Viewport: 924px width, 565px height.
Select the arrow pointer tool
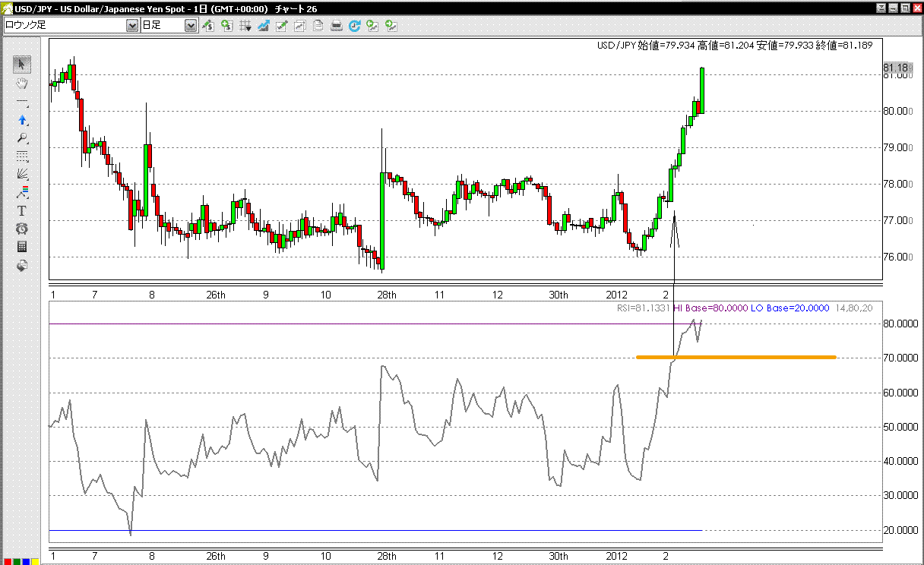tap(22, 64)
